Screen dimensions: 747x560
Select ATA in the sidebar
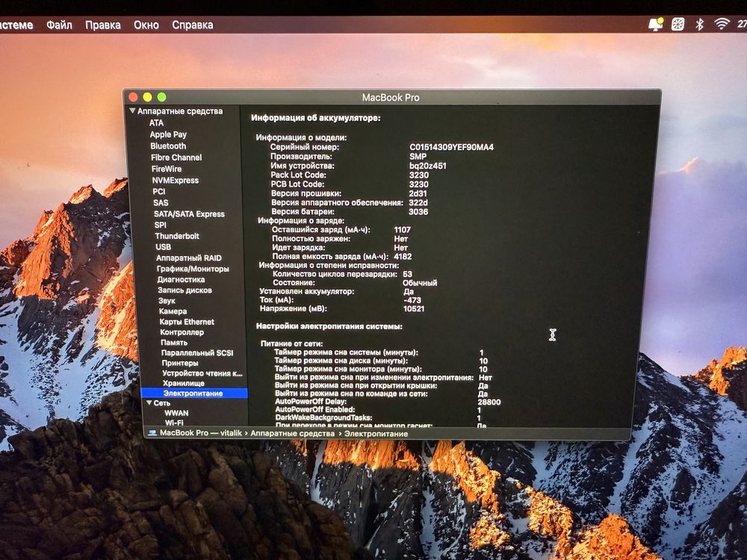coord(156,123)
